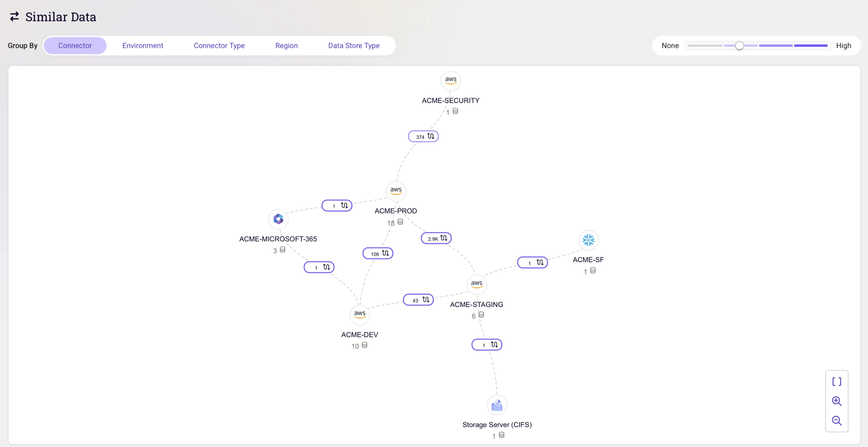Select the Connector Type grouping
Screen dimensions: 868x447
click(219, 45)
